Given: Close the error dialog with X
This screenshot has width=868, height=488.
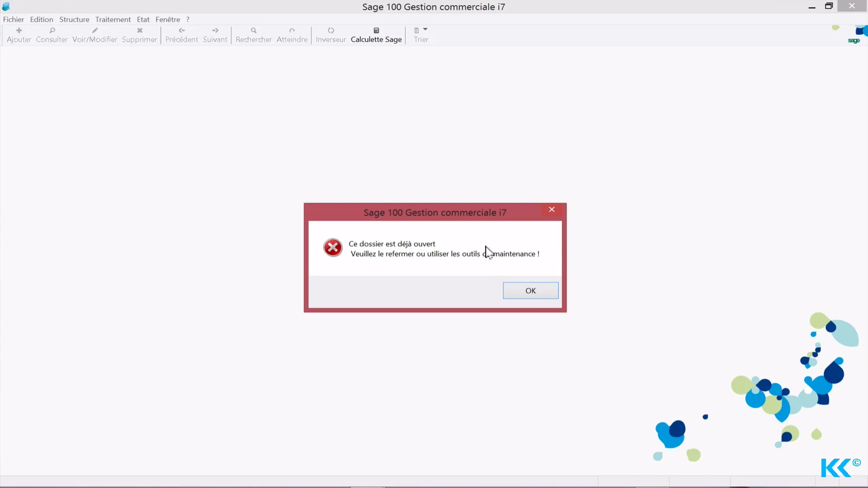Looking at the screenshot, I should click(552, 209).
